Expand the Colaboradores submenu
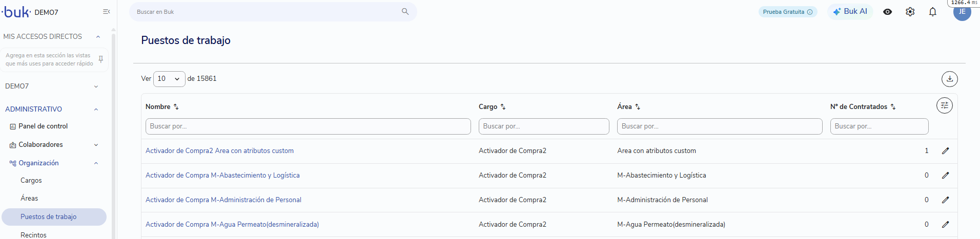The width and height of the screenshot is (980, 239). tap(96, 145)
